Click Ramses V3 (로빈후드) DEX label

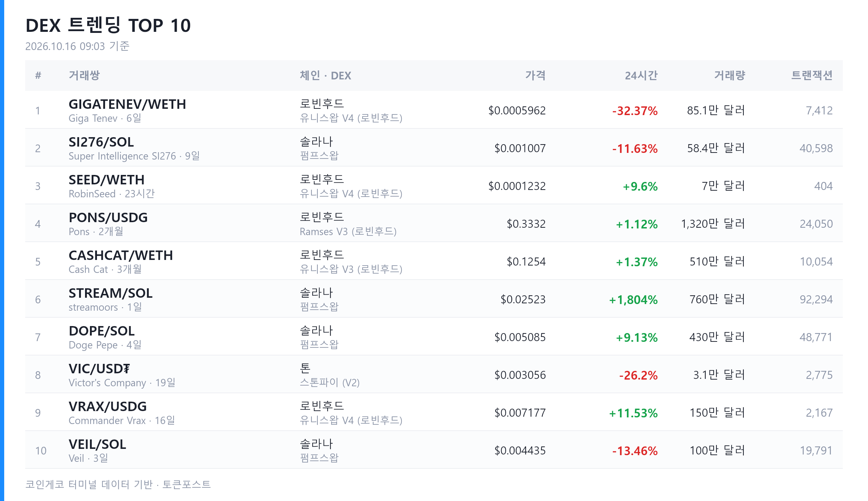(348, 232)
